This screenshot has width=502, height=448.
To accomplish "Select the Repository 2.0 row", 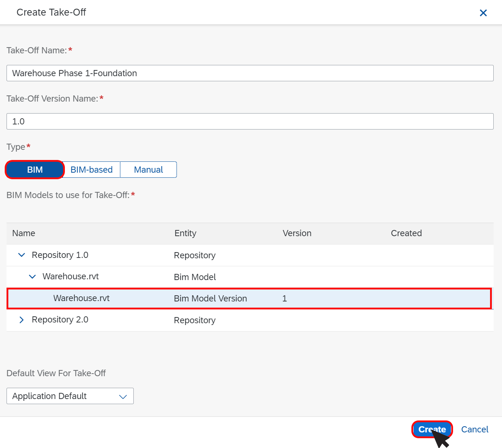I will tap(250, 320).
